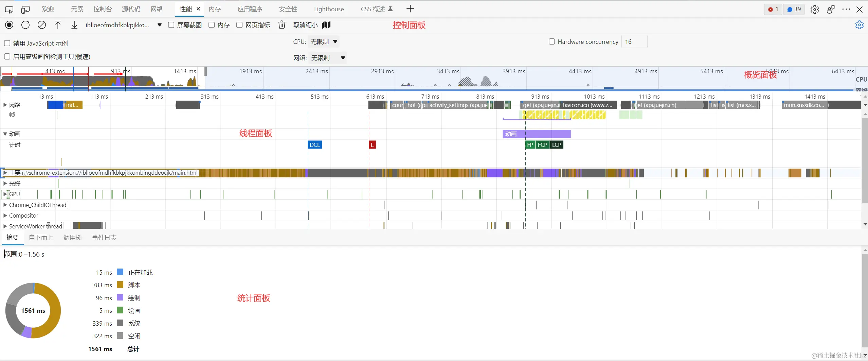This screenshot has height=361, width=868.
Task: Open the CSS 概述 tab
Action: pyautogui.click(x=377, y=9)
